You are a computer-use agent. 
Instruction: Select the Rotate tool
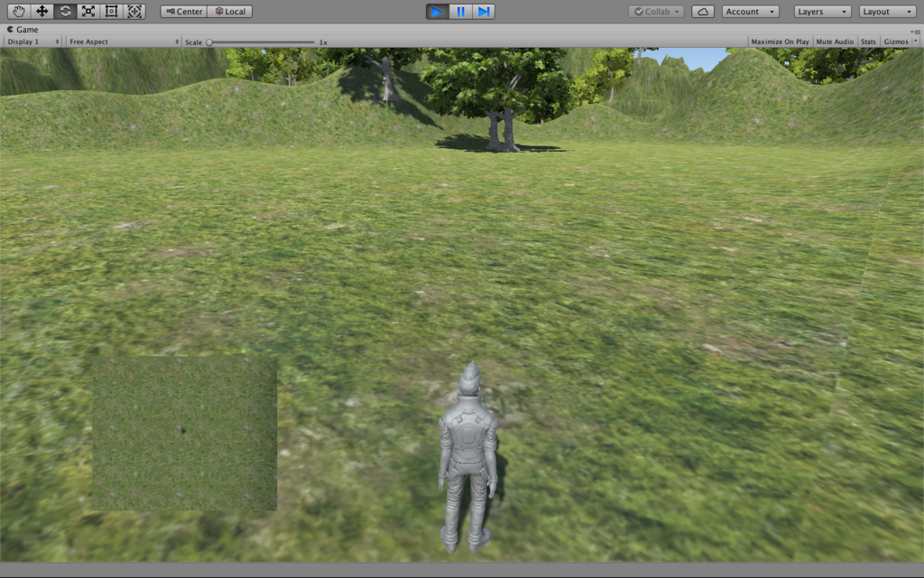click(65, 11)
